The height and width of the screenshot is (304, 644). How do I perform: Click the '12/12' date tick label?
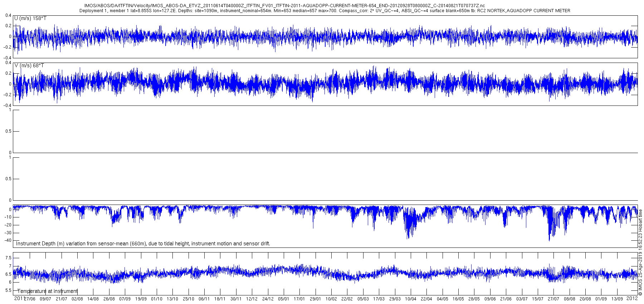pyautogui.click(x=252, y=299)
